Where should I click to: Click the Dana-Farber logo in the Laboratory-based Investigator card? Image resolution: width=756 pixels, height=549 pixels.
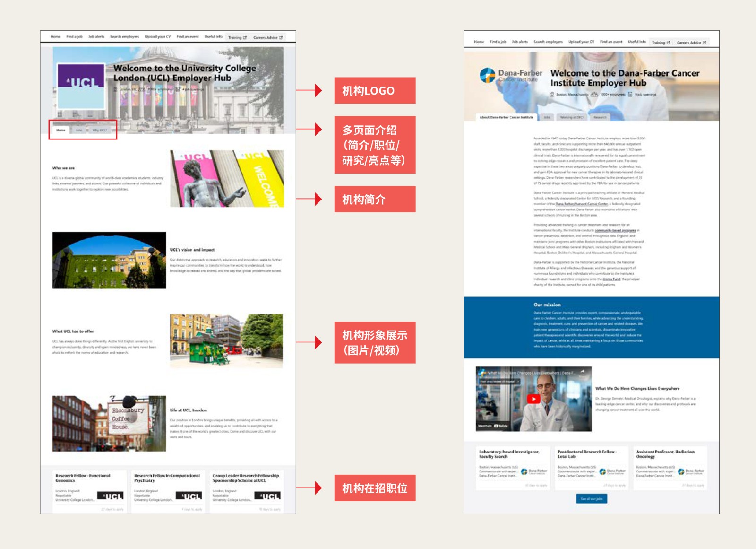click(x=534, y=471)
